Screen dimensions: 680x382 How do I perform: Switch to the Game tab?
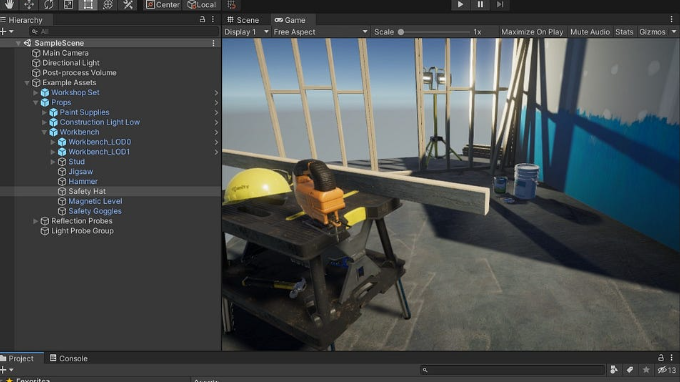click(x=291, y=20)
